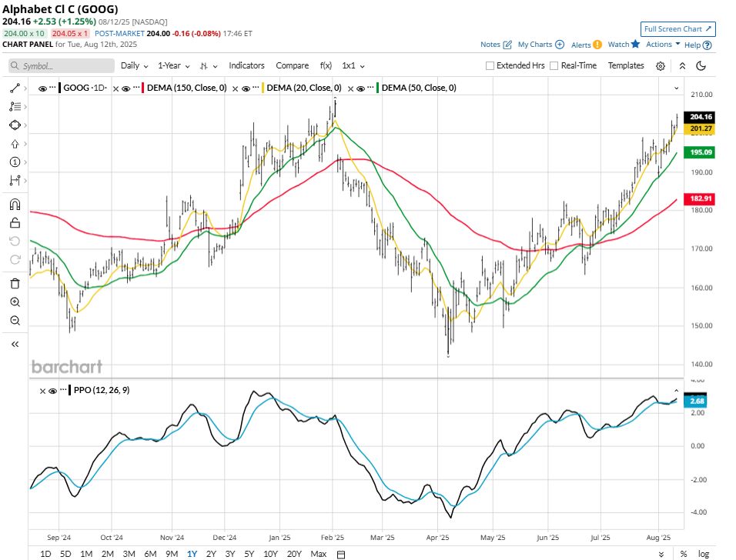Click the red DEMA 150 color marker
This screenshot has height=560, width=736.
coord(142,88)
